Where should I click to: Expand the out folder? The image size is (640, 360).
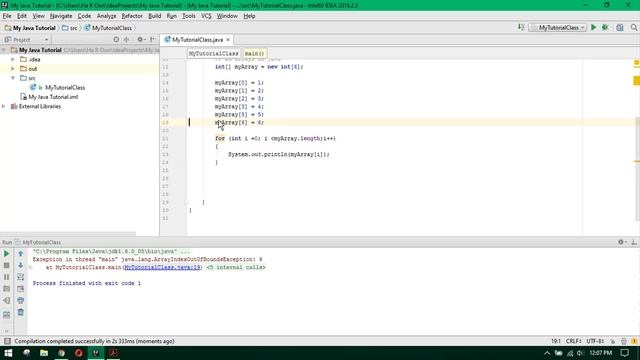click(x=13, y=69)
